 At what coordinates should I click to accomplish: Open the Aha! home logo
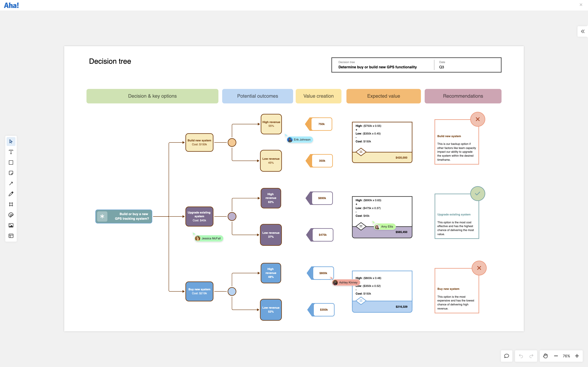(x=11, y=5)
